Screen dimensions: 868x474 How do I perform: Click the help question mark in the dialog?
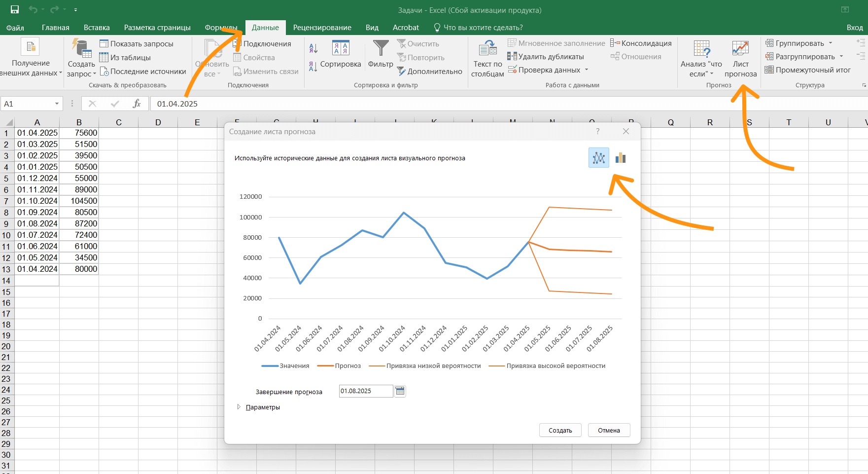[x=598, y=131]
